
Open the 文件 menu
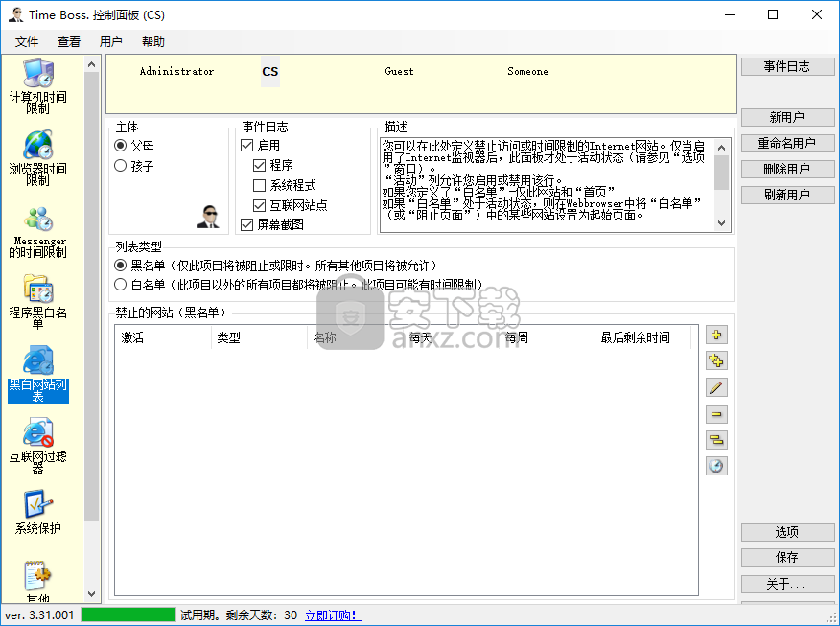click(27, 42)
